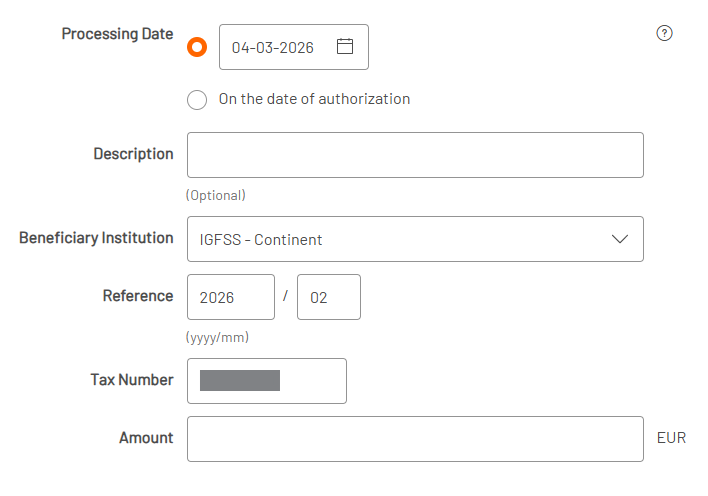Screen dimensions: 708x496
Task: Click the '(Optional)' hint under Description
Action: (x=215, y=195)
